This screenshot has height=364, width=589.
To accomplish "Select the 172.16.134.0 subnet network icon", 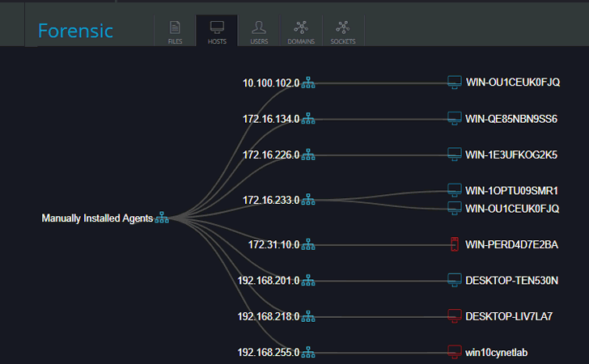I will coord(308,119).
